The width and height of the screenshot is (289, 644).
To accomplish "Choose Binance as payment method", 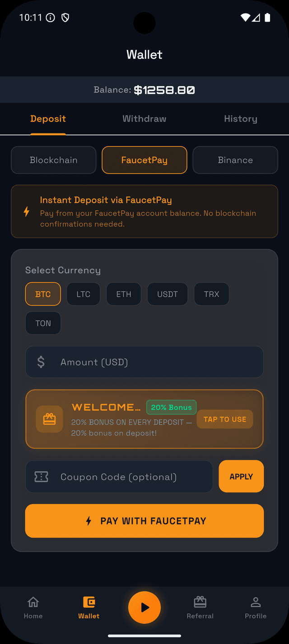I will [x=235, y=160].
